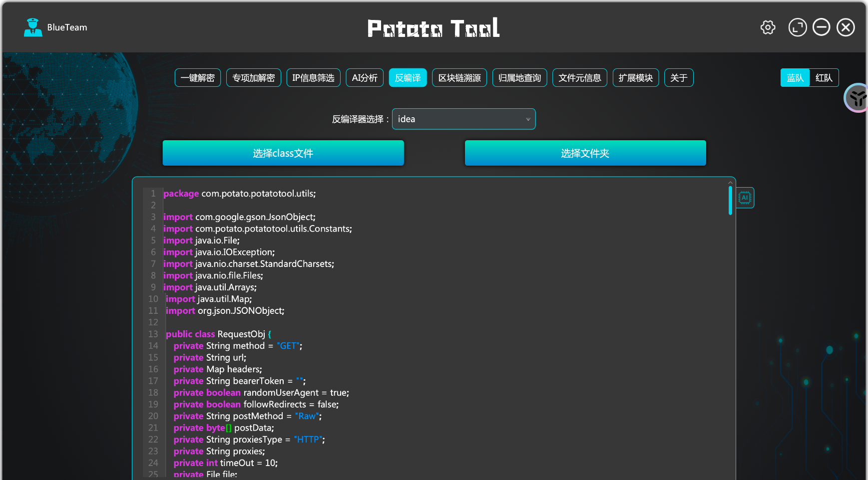Close Potato Tool with the X icon
This screenshot has height=480, width=868.
point(846,27)
